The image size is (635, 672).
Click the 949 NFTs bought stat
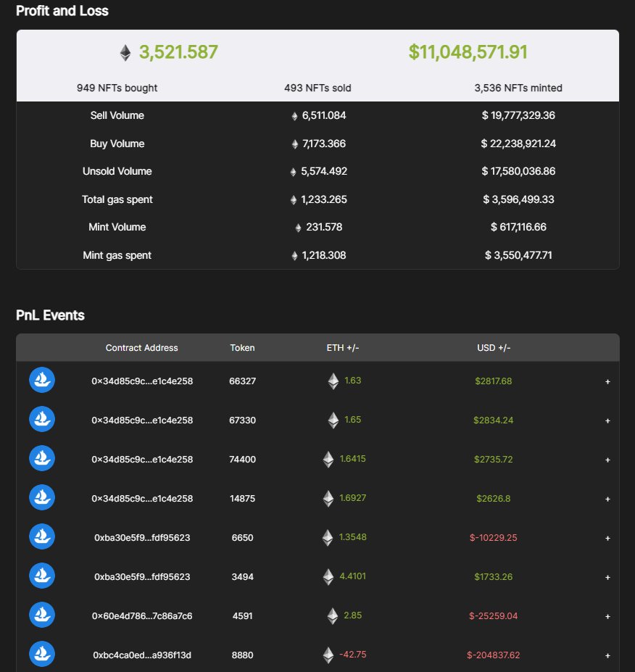(117, 88)
